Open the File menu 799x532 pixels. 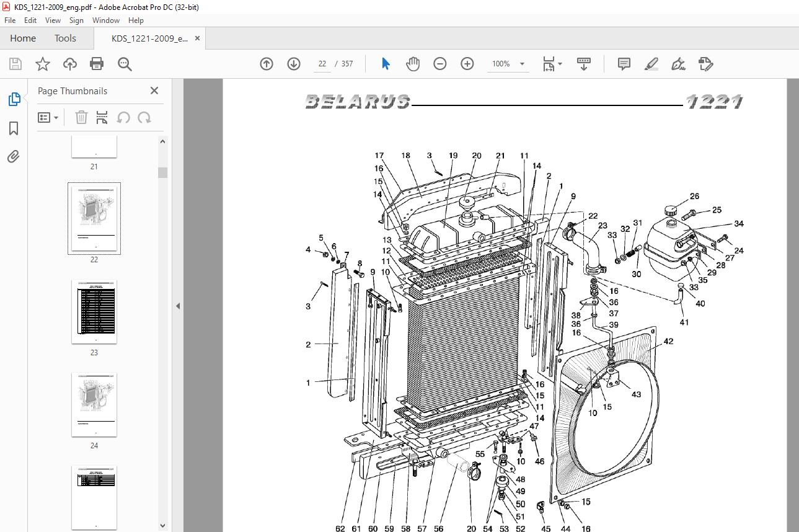(10, 20)
